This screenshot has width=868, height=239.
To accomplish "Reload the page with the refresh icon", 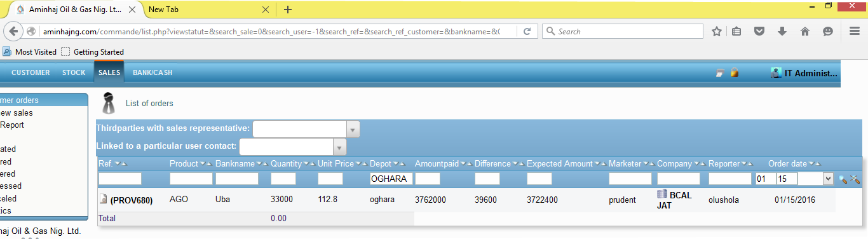I will [527, 31].
